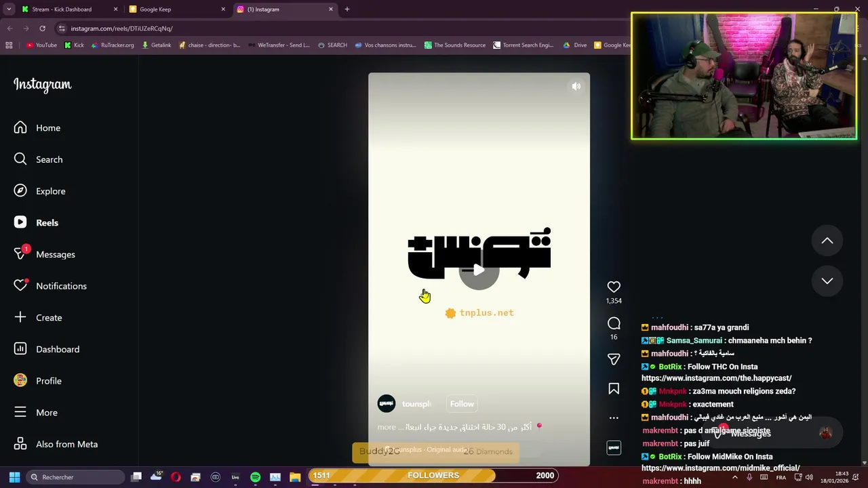Viewport: 868px width, 488px height.
Task: Open the Drive bookmark
Action: 574,45
